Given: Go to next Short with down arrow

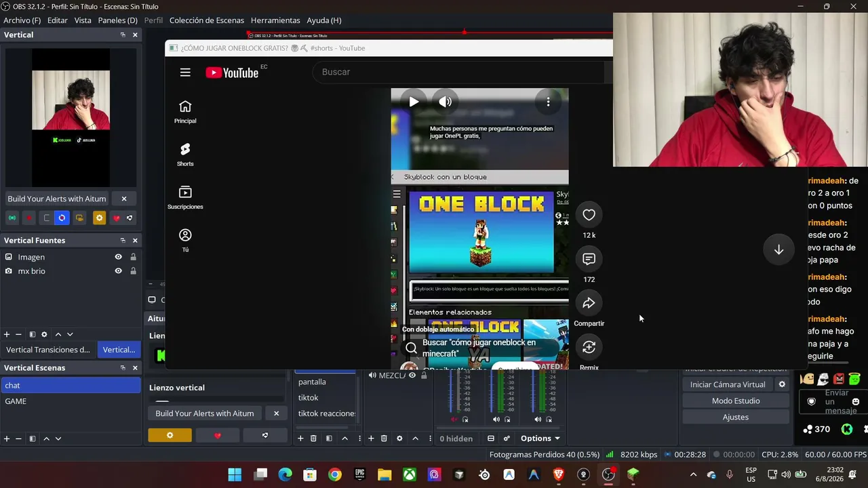Looking at the screenshot, I should 778,249.
